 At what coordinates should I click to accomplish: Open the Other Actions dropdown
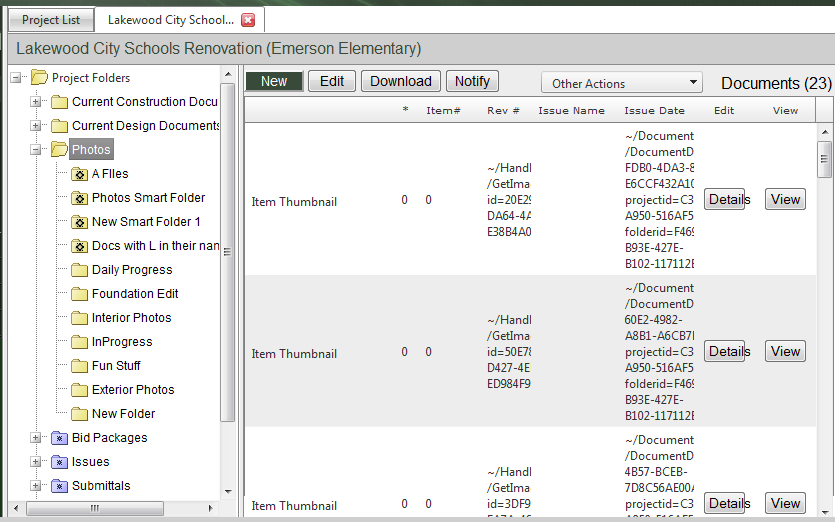[x=622, y=83]
